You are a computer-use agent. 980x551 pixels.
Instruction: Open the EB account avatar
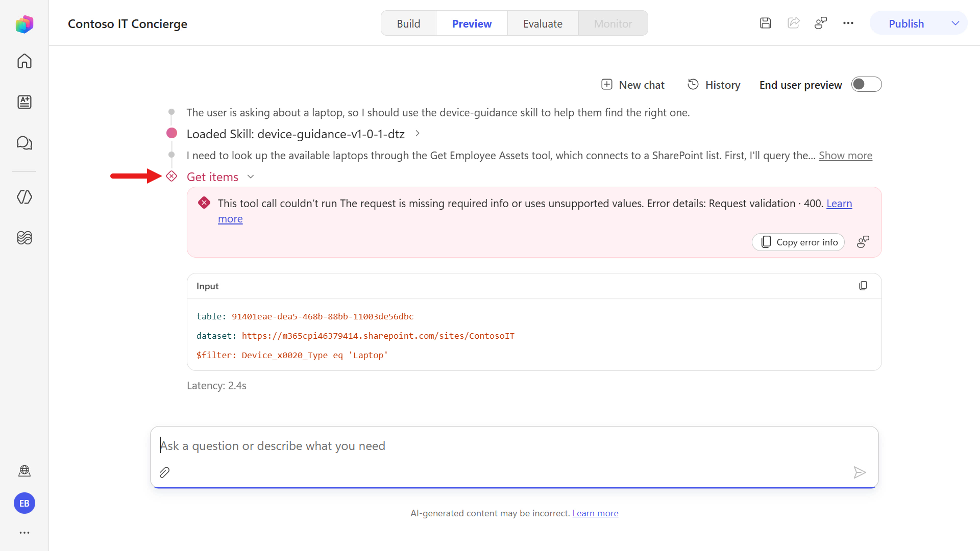(x=24, y=504)
